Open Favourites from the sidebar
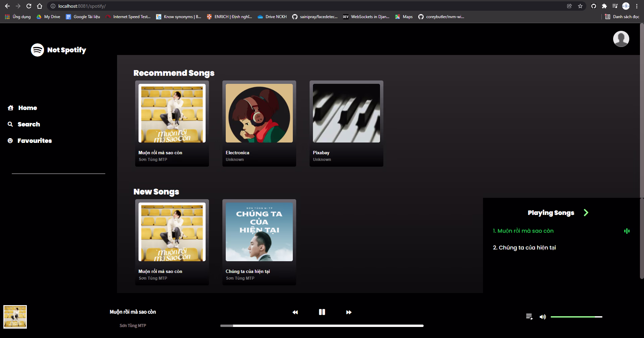644x338 pixels. tap(30, 141)
